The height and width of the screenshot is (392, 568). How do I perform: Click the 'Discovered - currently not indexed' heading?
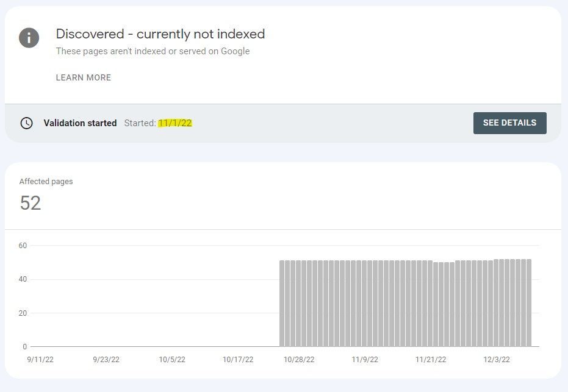[x=160, y=34]
